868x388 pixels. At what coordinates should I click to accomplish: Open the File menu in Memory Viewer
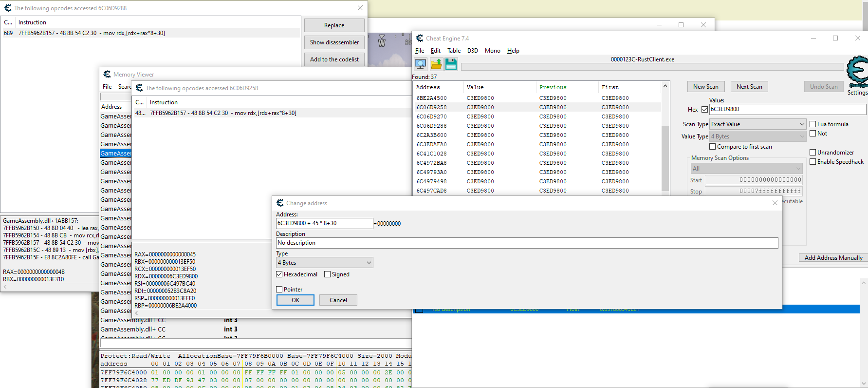[x=107, y=87]
